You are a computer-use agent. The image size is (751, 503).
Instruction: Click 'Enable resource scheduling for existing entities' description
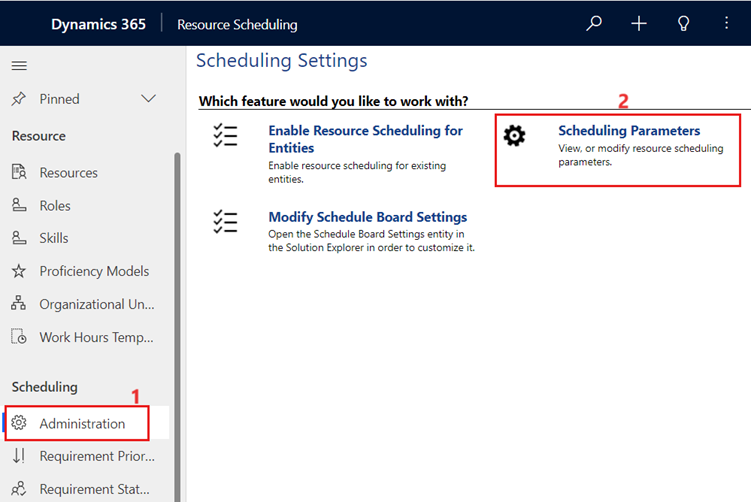(x=357, y=172)
